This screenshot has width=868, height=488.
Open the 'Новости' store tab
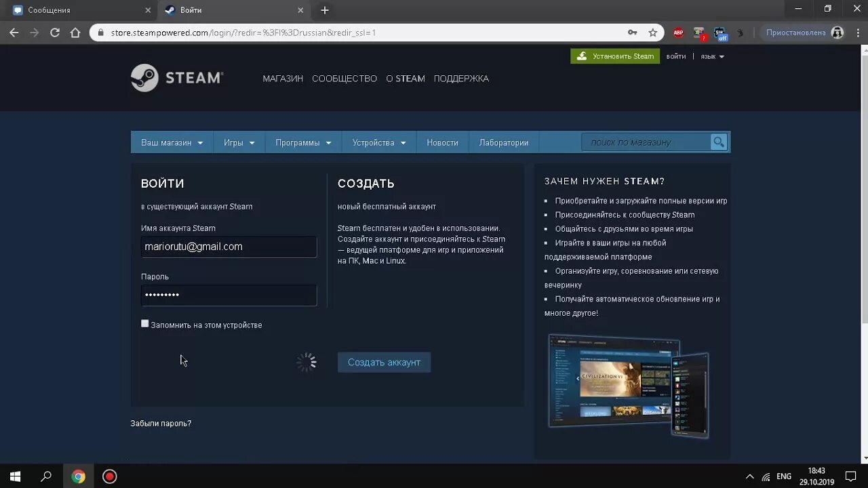coord(443,142)
